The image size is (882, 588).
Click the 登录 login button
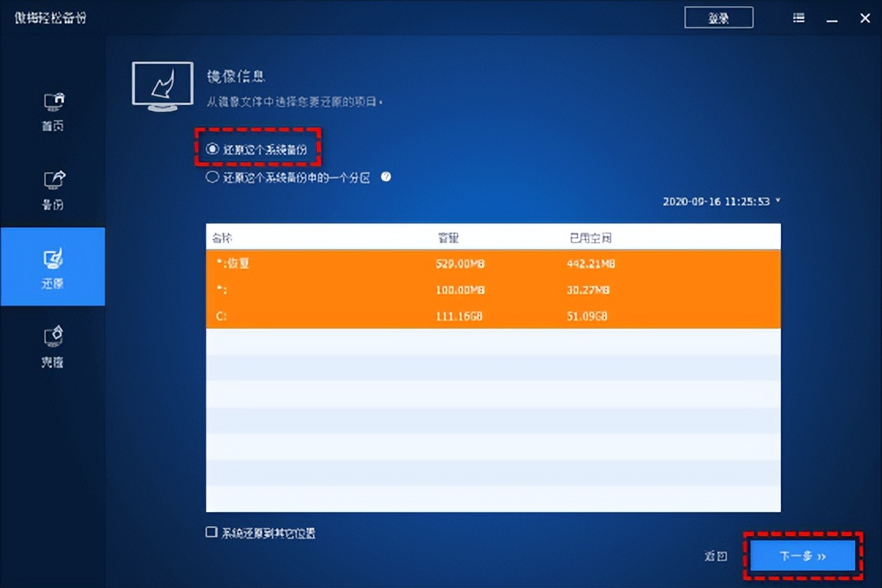[718, 17]
